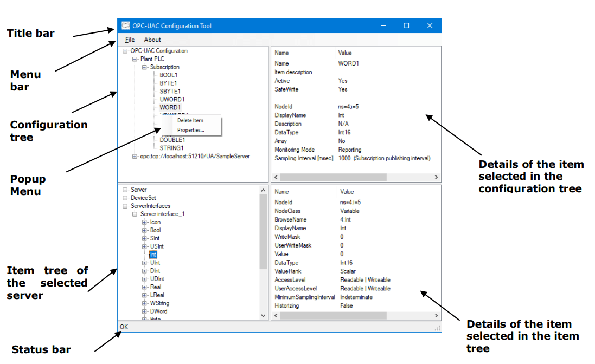Image resolution: width=595 pixels, height=364 pixels.
Task: Expand the SInt node
Action: 144,238
